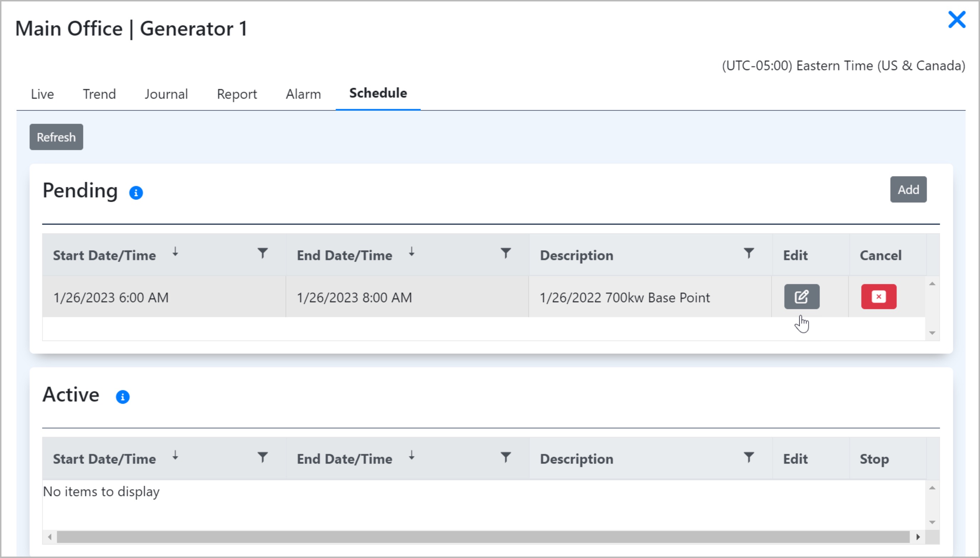Edit the 700kw Base Point schedule
Screen dimensions: 980x558
click(x=801, y=296)
